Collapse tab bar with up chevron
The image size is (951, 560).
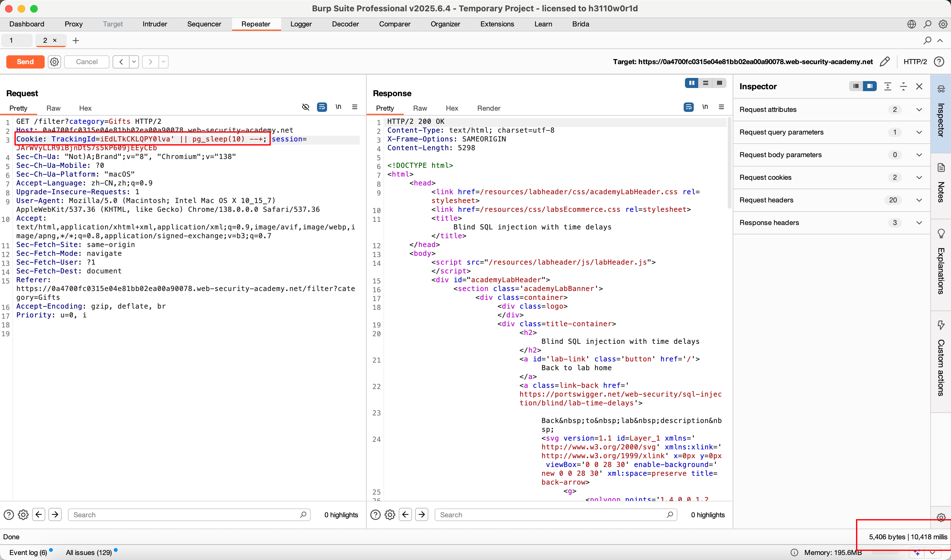[940, 40]
